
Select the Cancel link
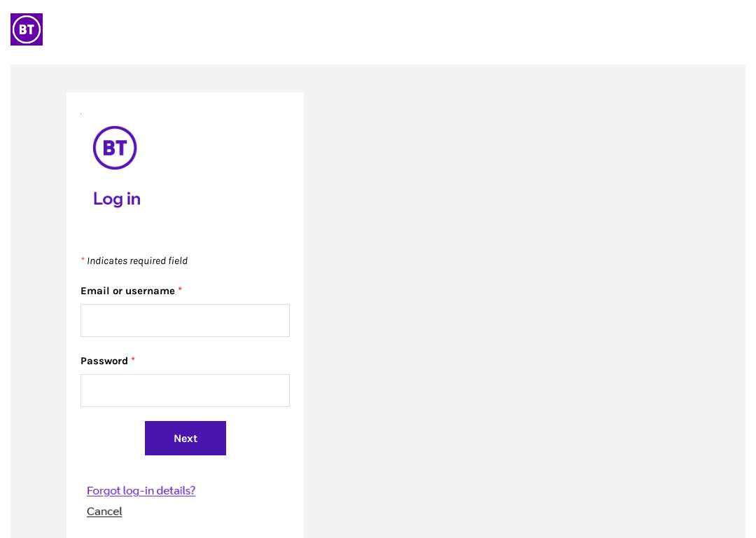click(x=104, y=511)
